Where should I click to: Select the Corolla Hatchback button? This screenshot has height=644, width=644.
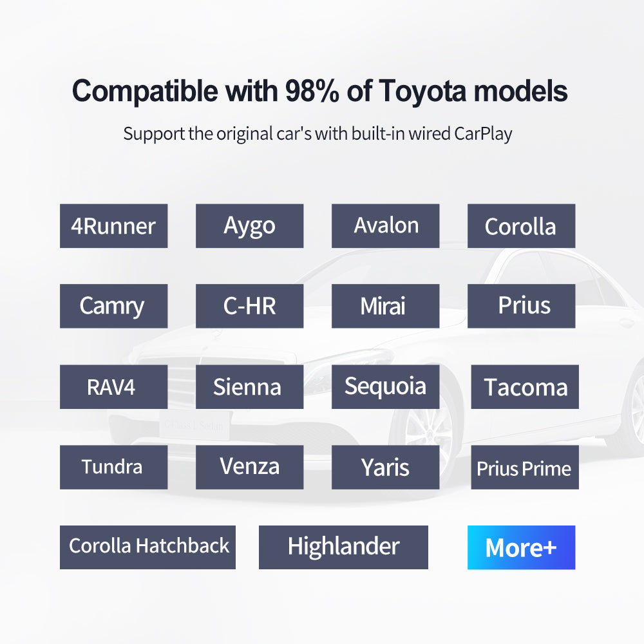147,547
